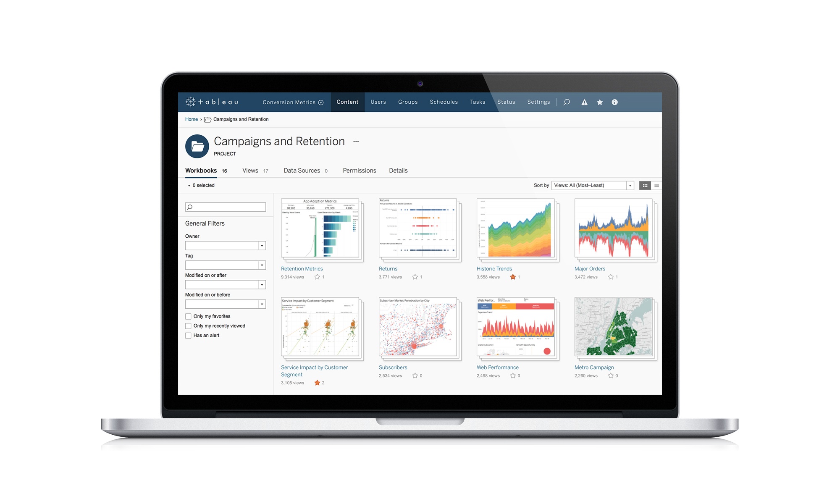Click the Retention Metrics workbook link

pyautogui.click(x=302, y=268)
